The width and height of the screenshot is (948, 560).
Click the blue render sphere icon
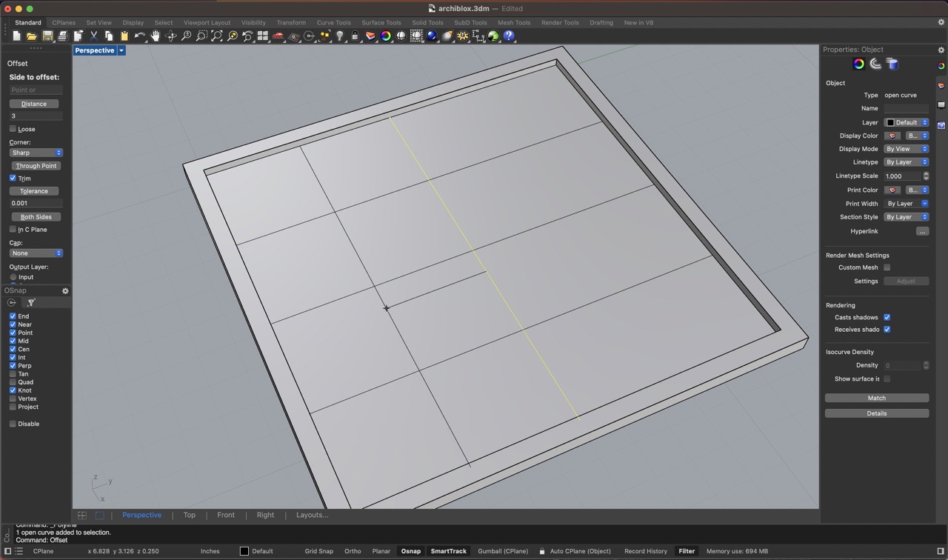click(432, 36)
